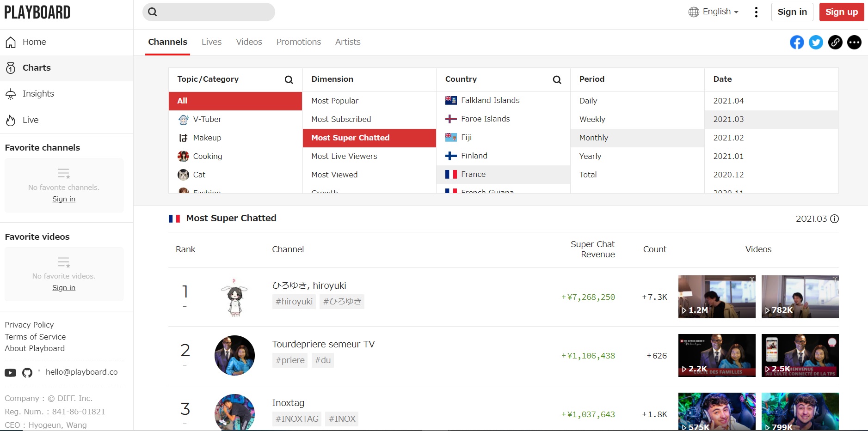Screen dimensions: 868x431
Task: Choose Most Super Chatted dimension
Action: [x=369, y=138]
